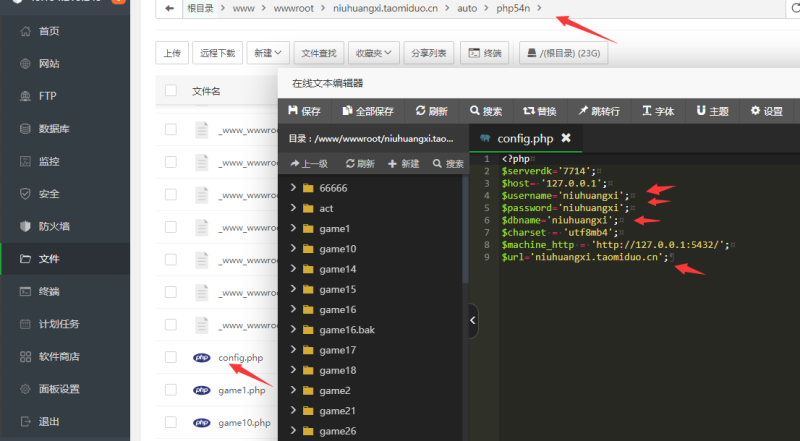
Task: Expand the game14 folder
Action: pos(293,268)
